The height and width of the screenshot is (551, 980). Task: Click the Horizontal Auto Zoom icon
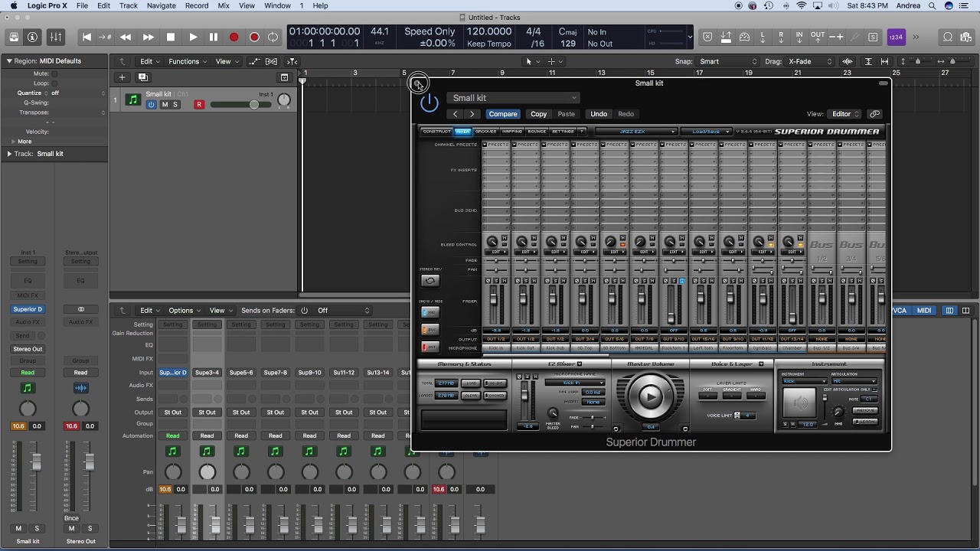(x=885, y=61)
